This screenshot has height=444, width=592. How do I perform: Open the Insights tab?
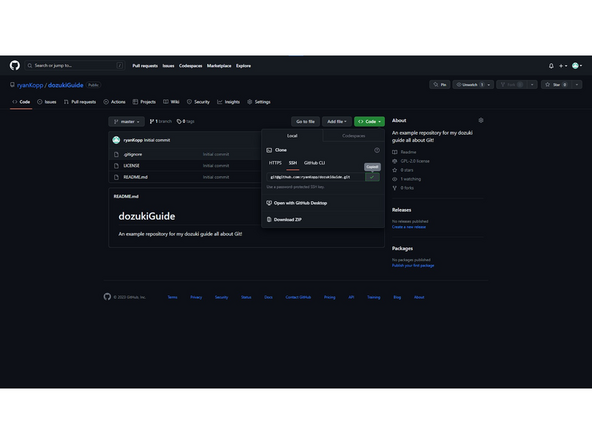click(228, 102)
